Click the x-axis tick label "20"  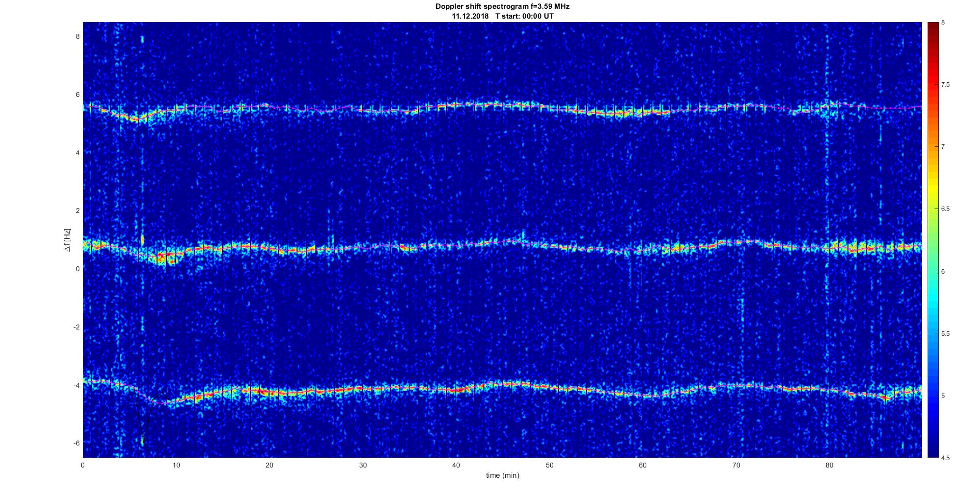(269, 465)
